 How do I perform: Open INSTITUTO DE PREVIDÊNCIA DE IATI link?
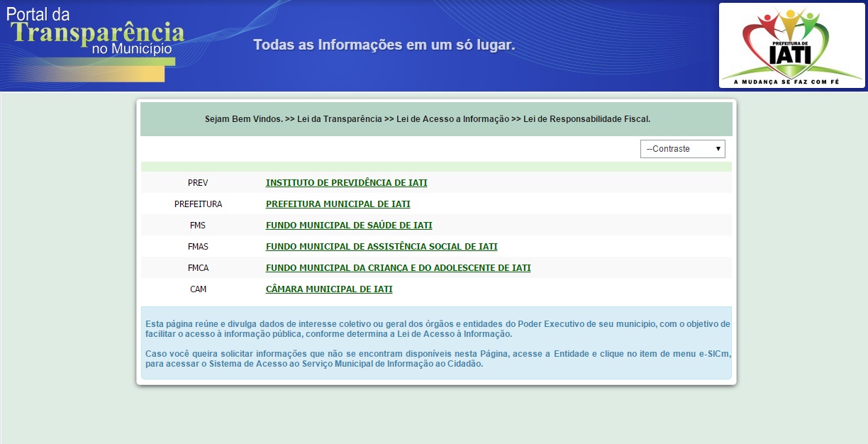pyautogui.click(x=346, y=183)
